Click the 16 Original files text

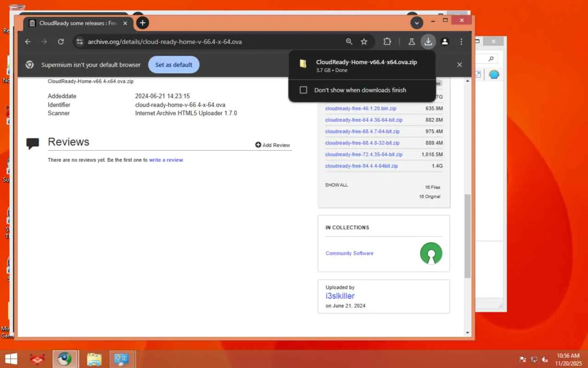[430, 196]
